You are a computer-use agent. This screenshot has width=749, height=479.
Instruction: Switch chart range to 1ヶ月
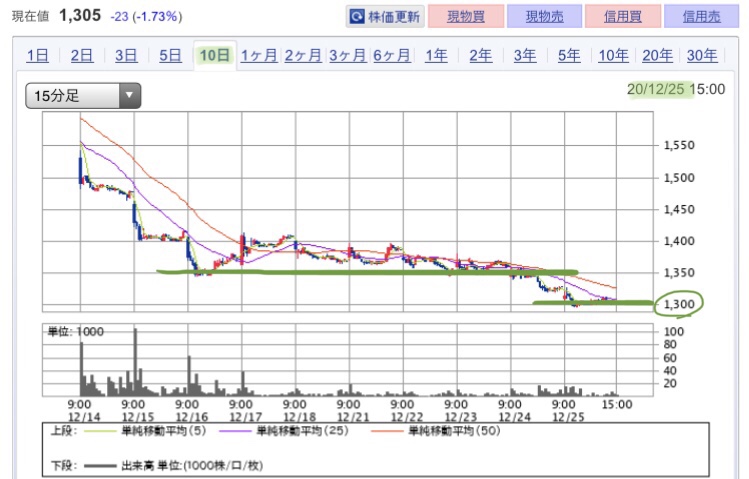258,55
